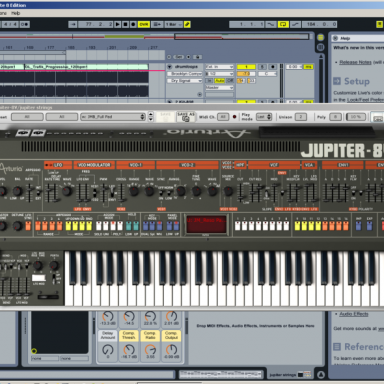This screenshot has height=384, width=384.
Task: Click the Midi Ch. All field
Action: (223, 117)
